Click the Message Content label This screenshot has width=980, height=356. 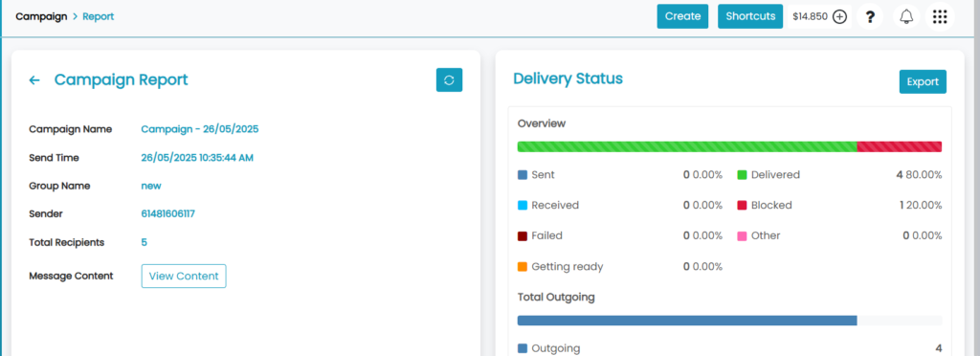pos(71,276)
